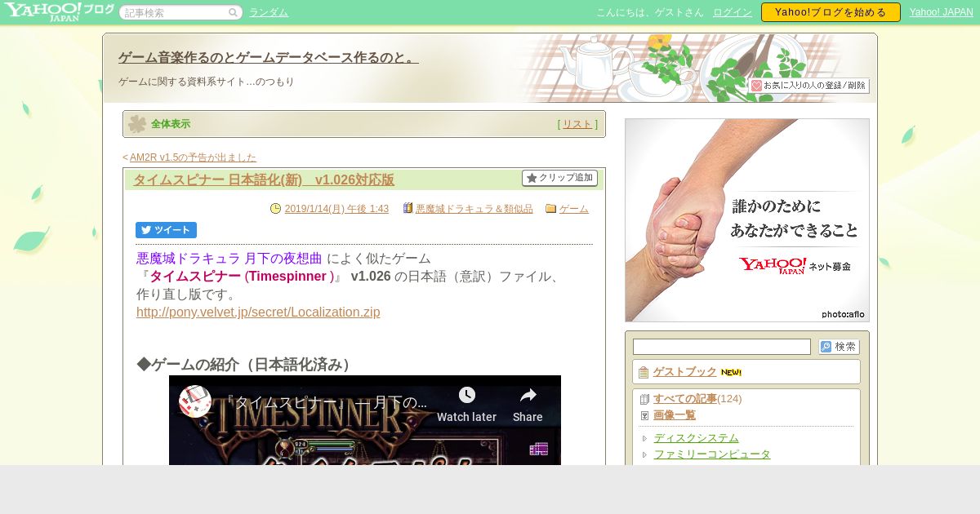This screenshot has width=980, height=514.
Task: Open the ディスクシステム category
Action: click(696, 438)
